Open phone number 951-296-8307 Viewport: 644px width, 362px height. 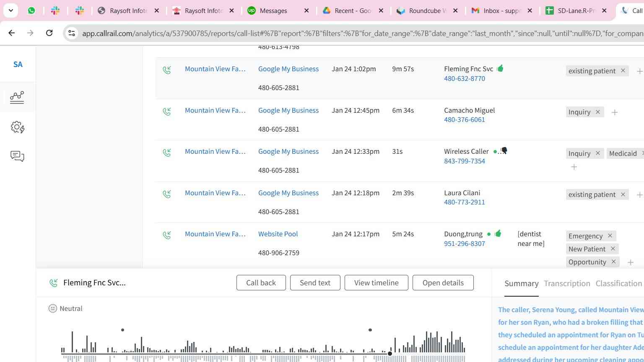coord(464,243)
